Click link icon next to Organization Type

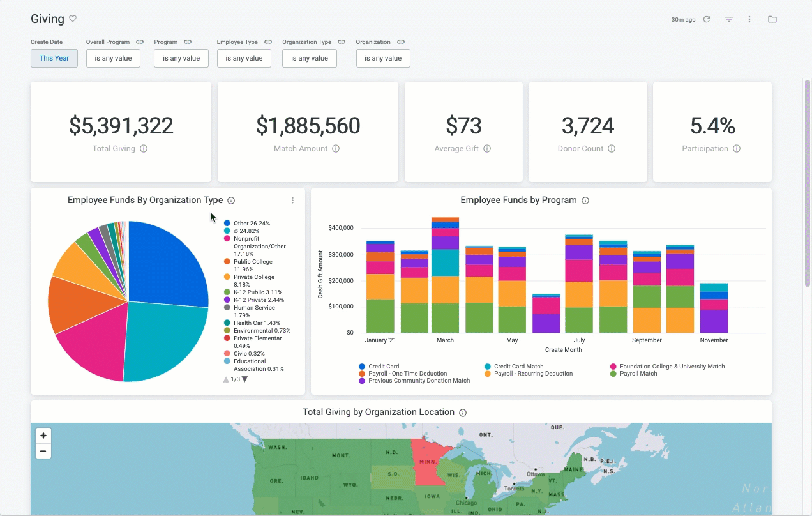342,42
